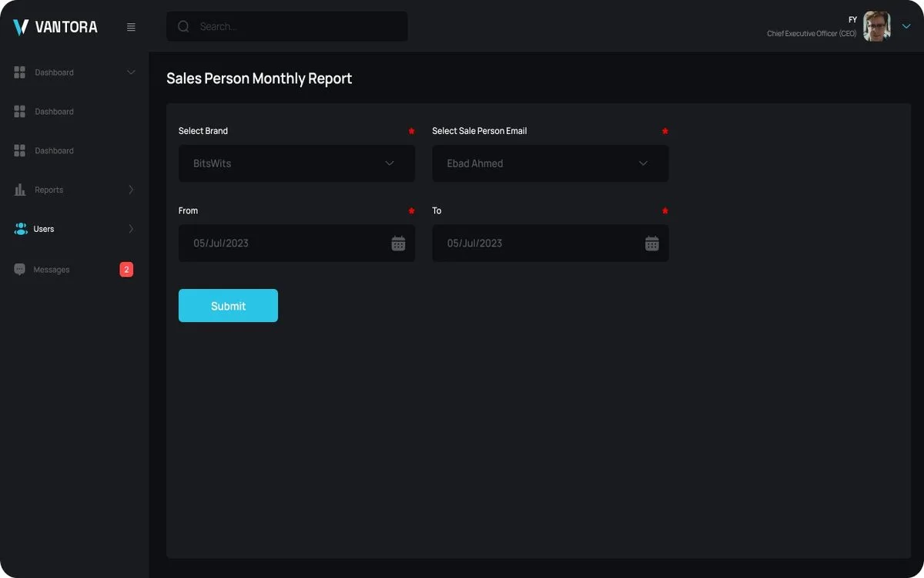
Task: Click the Reports bar chart icon
Action: 20,190
